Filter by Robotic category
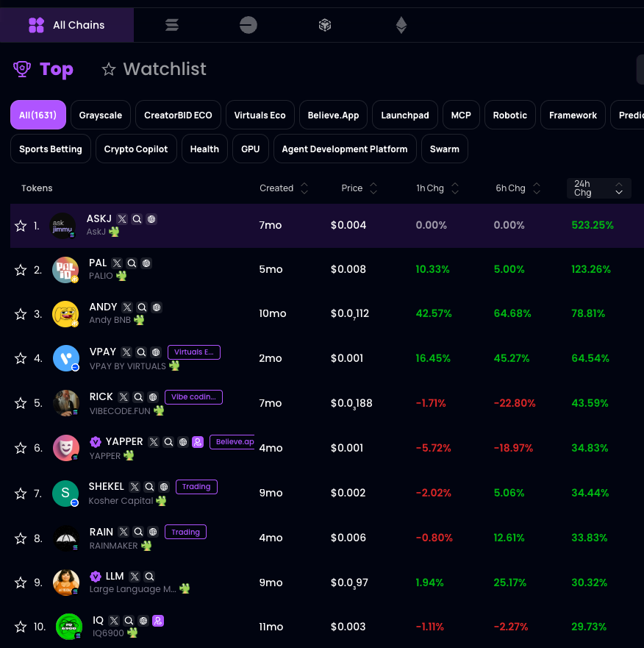The width and height of the screenshot is (644, 648). 509,115
